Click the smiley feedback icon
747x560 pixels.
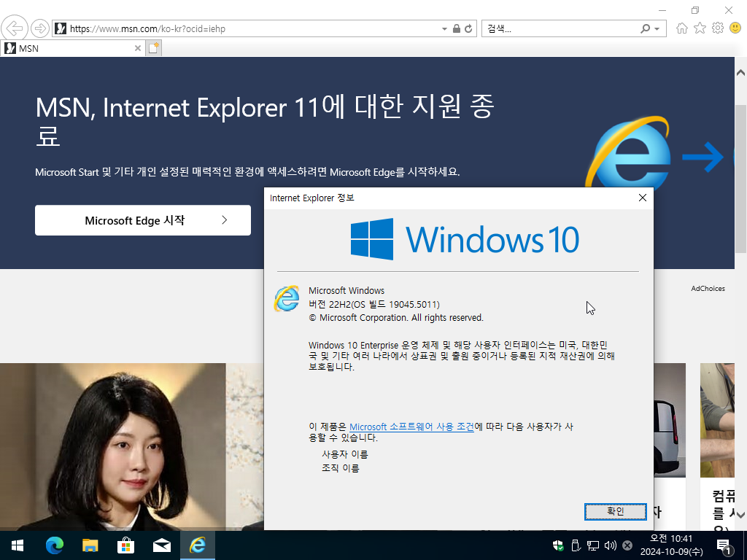pos(735,28)
